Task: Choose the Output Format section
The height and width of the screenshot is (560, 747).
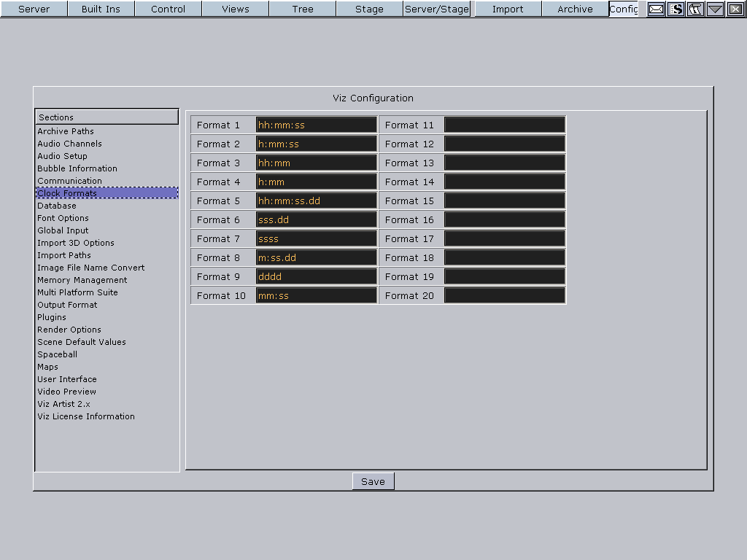Action: pos(67,305)
